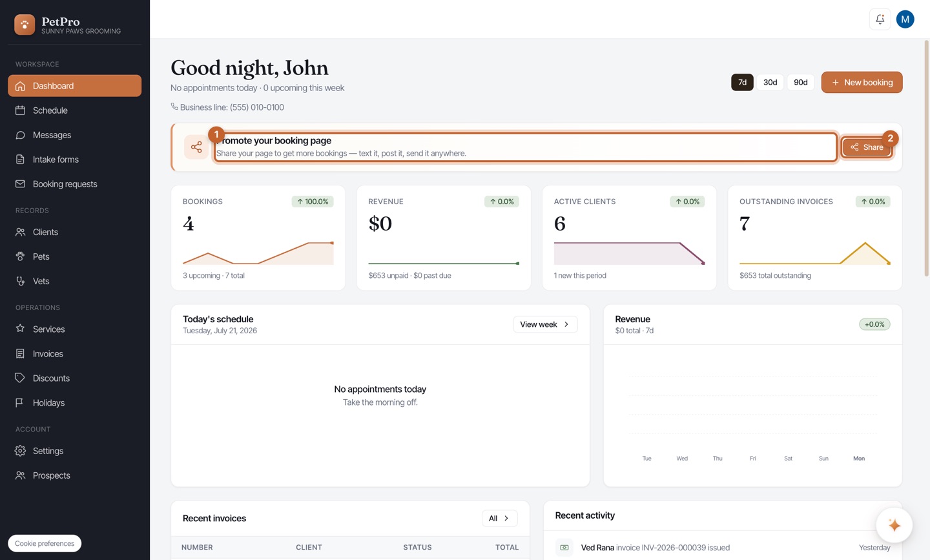This screenshot has height=560, width=930.
Task: Click the Dashboard home icon in sidebar
Action: [21, 86]
